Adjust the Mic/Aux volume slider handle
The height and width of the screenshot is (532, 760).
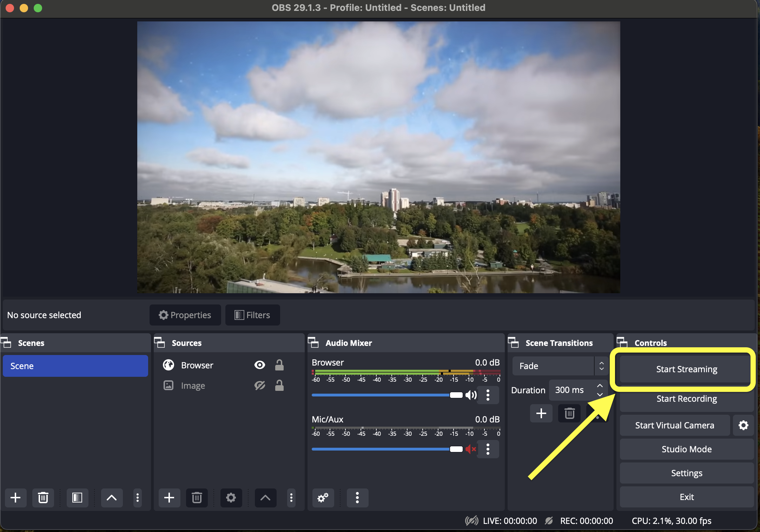tap(456, 449)
